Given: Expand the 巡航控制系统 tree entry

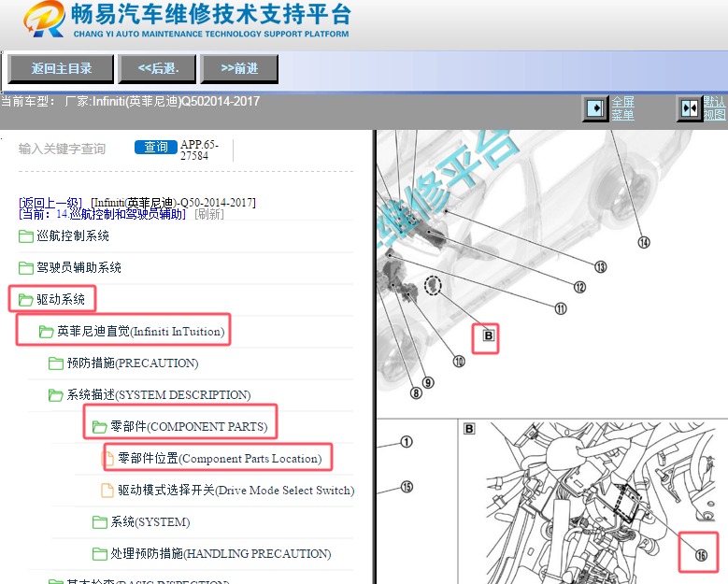Looking at the screenshot, I should pos(73,235).
